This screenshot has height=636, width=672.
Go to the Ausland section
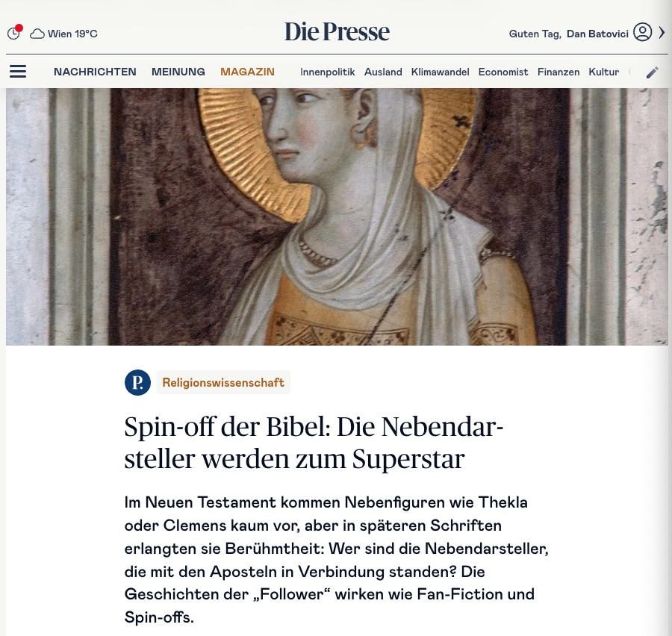point(383,72)
